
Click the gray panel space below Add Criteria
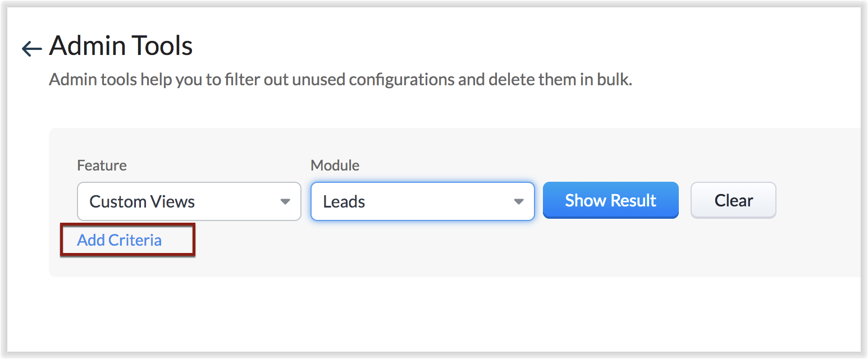pyautogui.click(x=119, y=266)
